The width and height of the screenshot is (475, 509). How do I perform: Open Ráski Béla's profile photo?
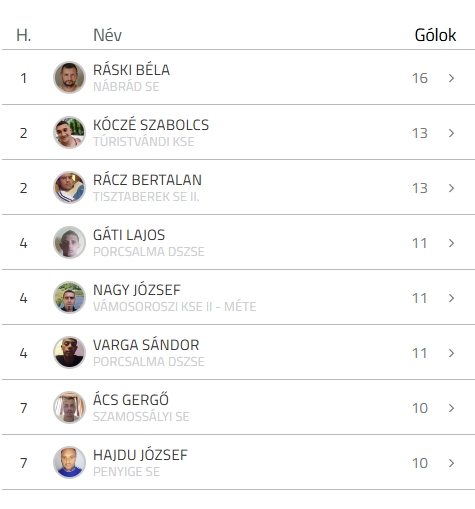click(69, 77)
